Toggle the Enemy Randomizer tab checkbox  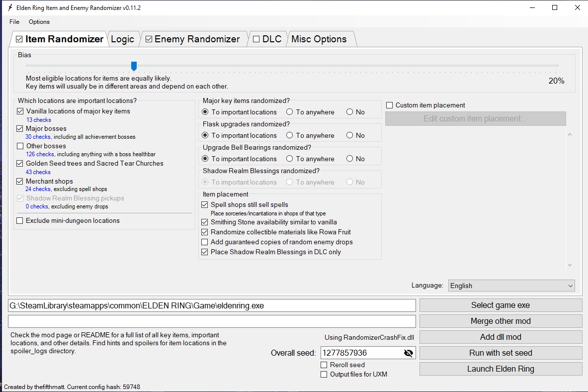[149, 39]
